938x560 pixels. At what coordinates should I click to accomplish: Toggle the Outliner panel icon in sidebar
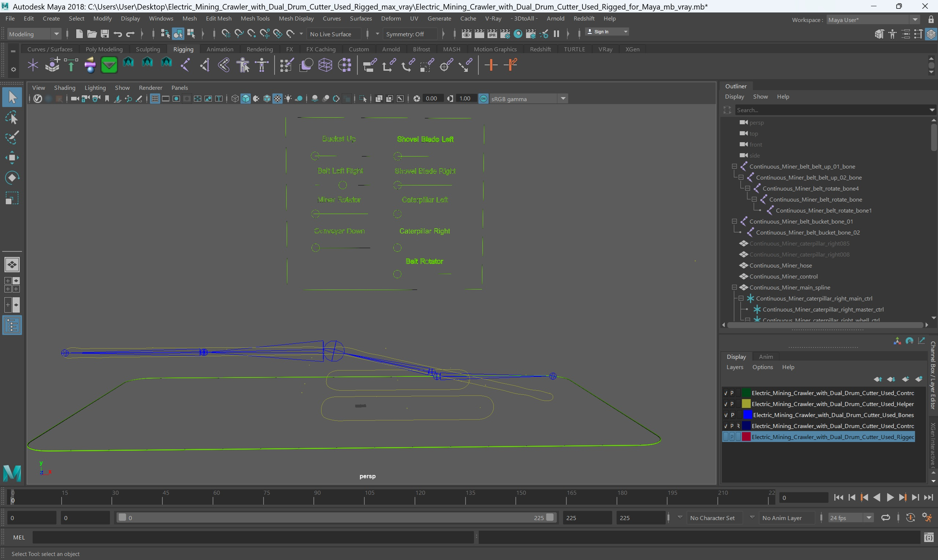pyautogui.click(x=12, y=325)
